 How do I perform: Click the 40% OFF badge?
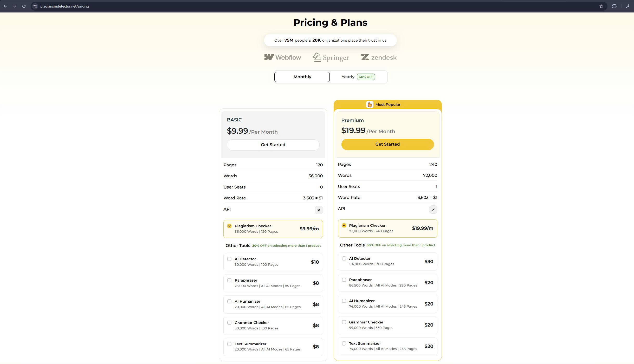(366, 77)
